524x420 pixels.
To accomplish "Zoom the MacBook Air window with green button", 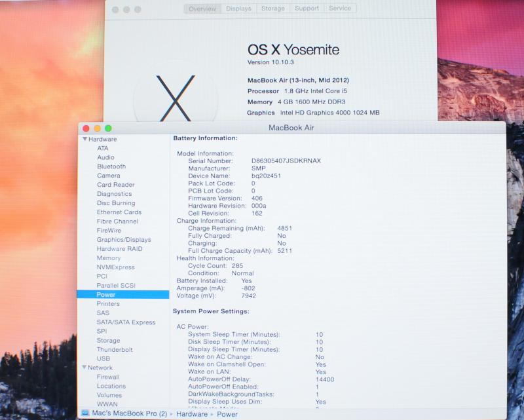I will (108, 128).
